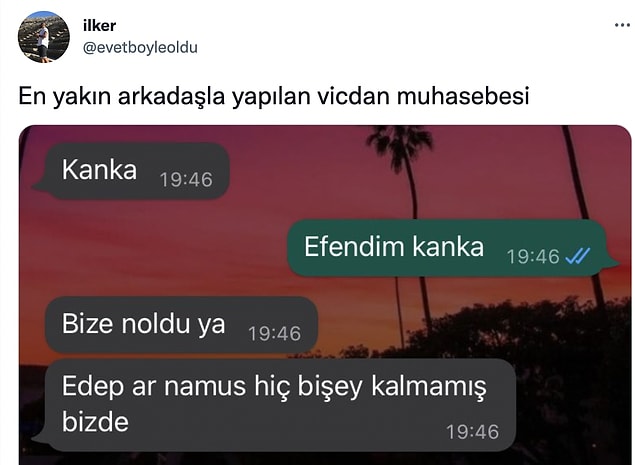This screenshot has width=635, height=465.
Task: Click the word 'muhasebesi' in the tweet
Action: click(463, 96)
